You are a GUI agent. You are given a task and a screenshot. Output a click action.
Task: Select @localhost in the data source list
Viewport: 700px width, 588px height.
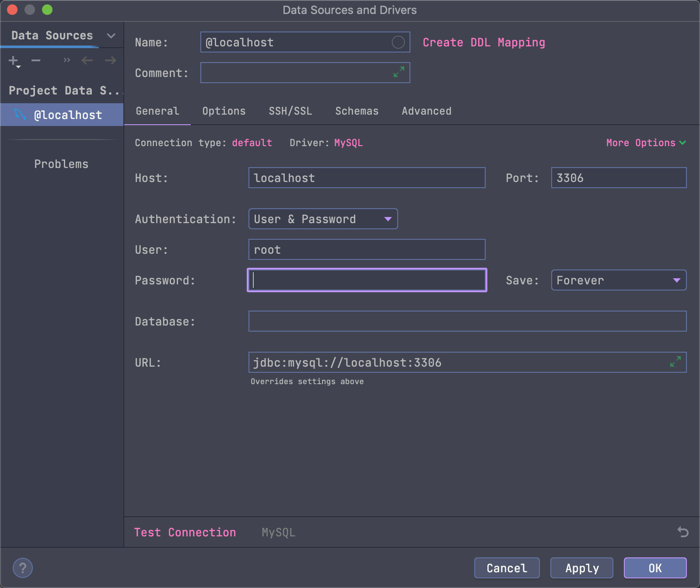pos(62,115)
